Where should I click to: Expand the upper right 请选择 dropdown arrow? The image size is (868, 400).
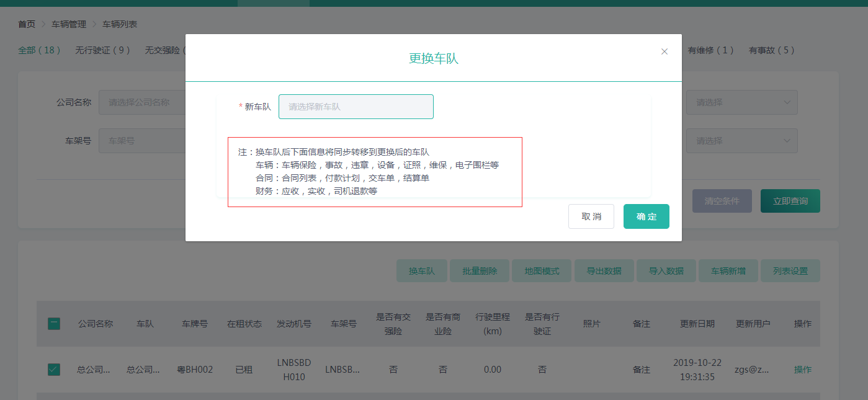[787, 102]
